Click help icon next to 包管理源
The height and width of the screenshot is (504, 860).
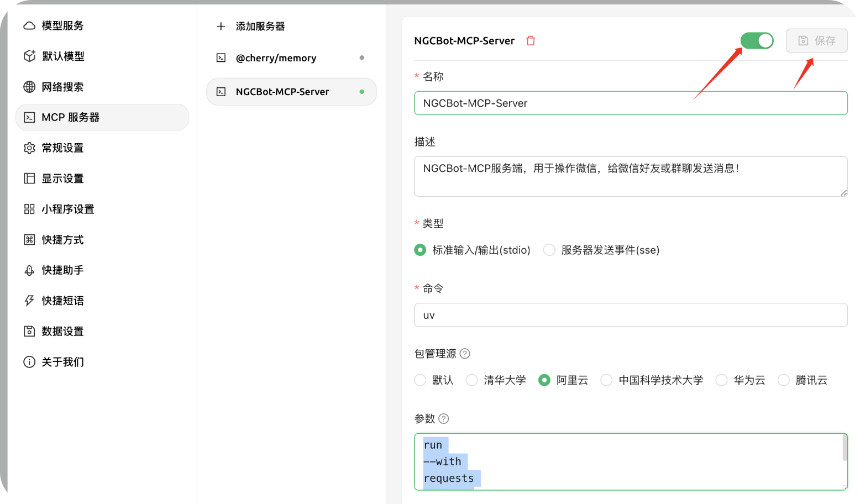pos(465,353)
